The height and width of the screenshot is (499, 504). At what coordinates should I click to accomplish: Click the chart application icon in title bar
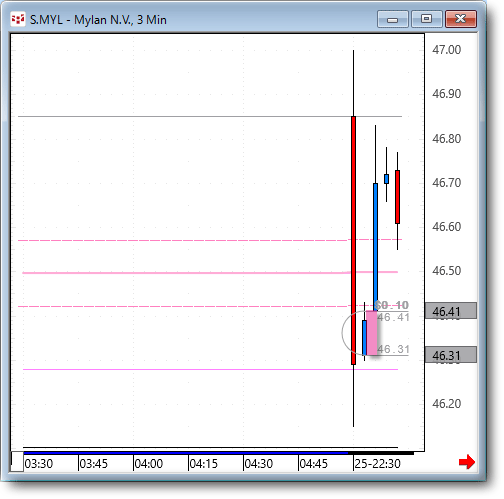18,19
